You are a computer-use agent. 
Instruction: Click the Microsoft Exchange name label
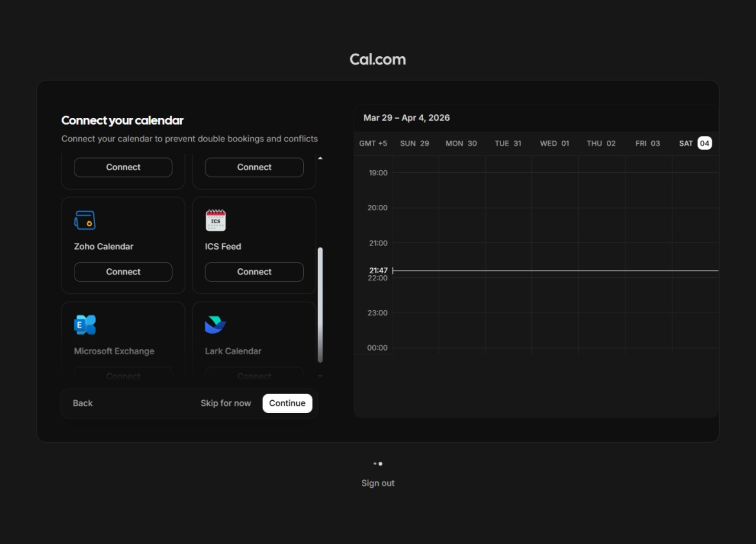click(x=114, y=351)
